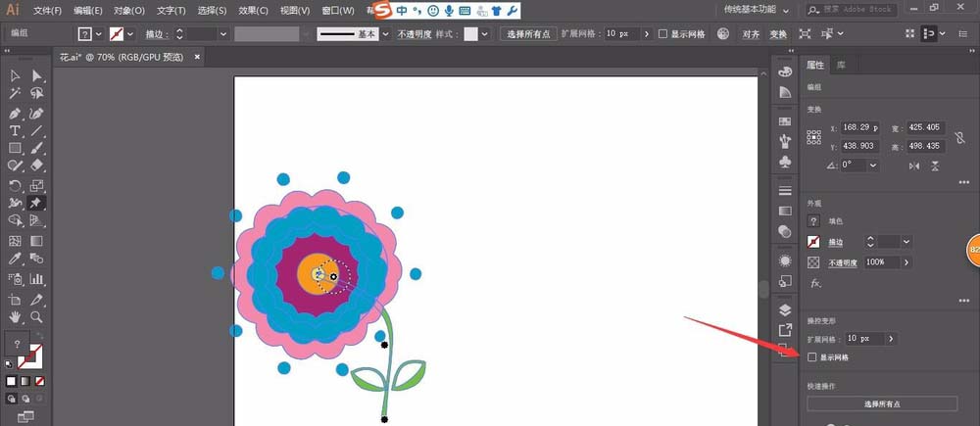Image resolution: width=980 pixels, height=426 pixels.
Task: Select the Lasso tool
Action: (x=37, y=94)
